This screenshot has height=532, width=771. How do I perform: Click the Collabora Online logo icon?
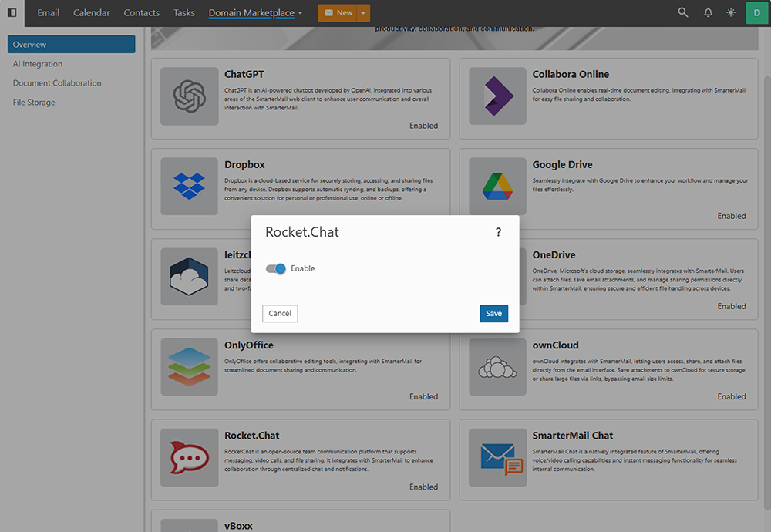click(x=497, y=96)
